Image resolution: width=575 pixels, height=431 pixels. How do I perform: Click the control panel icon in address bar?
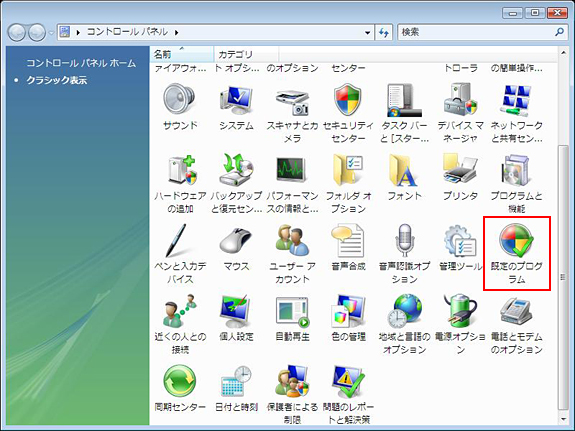[65, 32]
